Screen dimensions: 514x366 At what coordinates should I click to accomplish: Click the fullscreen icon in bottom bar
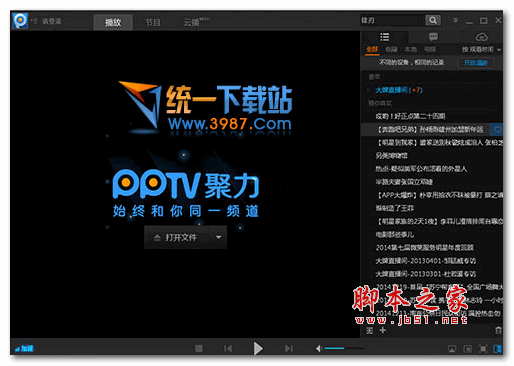coord(483,349)
